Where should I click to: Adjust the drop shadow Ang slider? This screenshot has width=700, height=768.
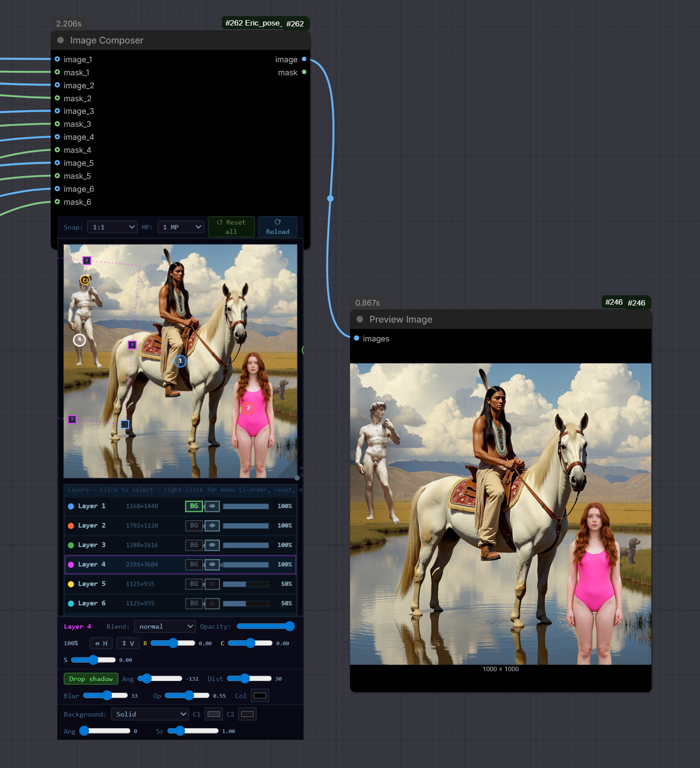pyautogui.click(x=160, y=678)
